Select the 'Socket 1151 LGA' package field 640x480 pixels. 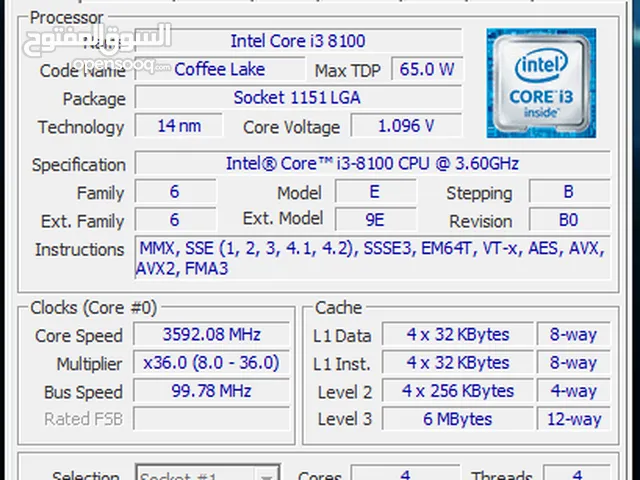click(298, 98)
